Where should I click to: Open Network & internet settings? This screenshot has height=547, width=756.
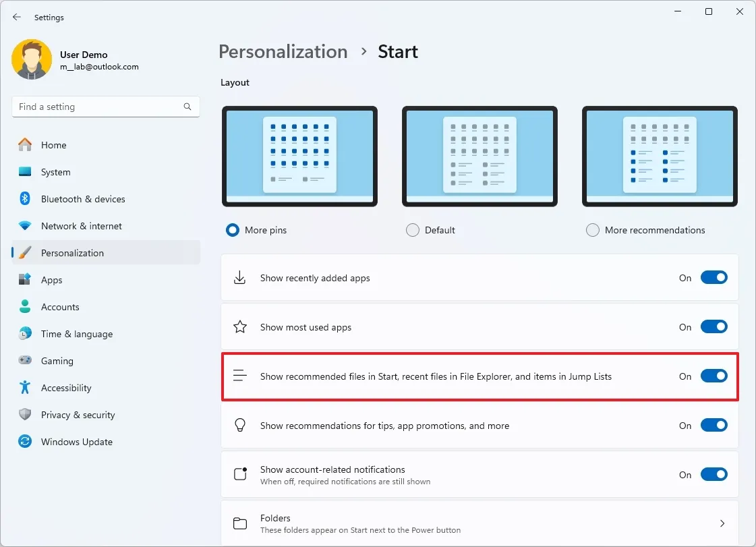pos(80,226)
